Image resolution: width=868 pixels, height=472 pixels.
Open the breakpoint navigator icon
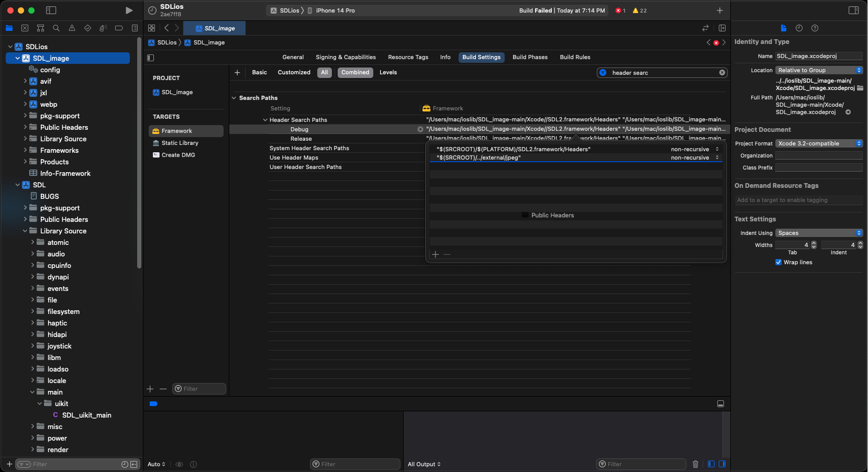click(119, 28)
